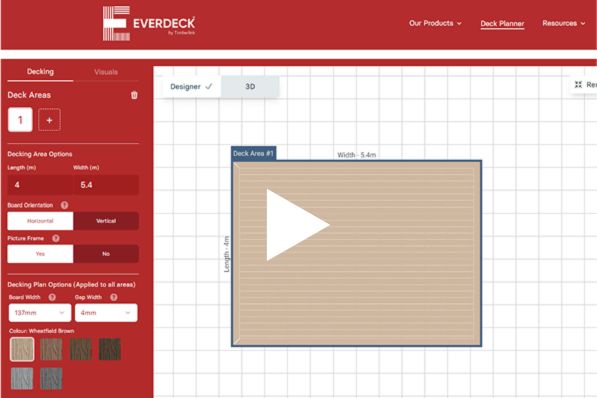Click the 'Deck Areas' heading
Screen dimensions: 597x398
coord(29,95)
